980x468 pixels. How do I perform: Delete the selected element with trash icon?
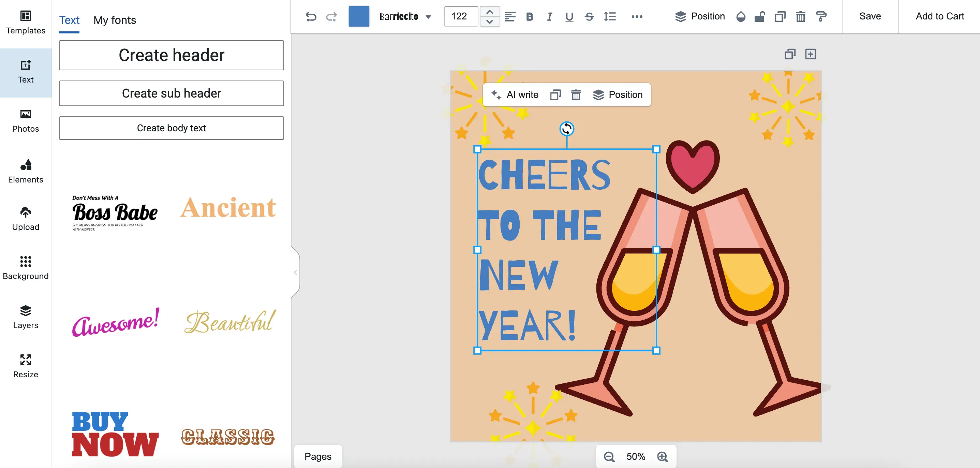(x=800, y=16)
